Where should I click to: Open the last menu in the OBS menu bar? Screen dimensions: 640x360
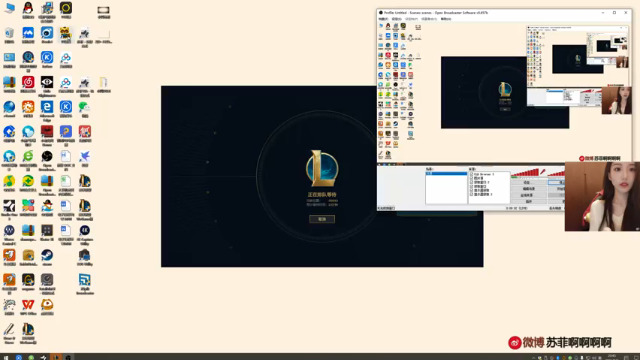click(x=446, y=19)
